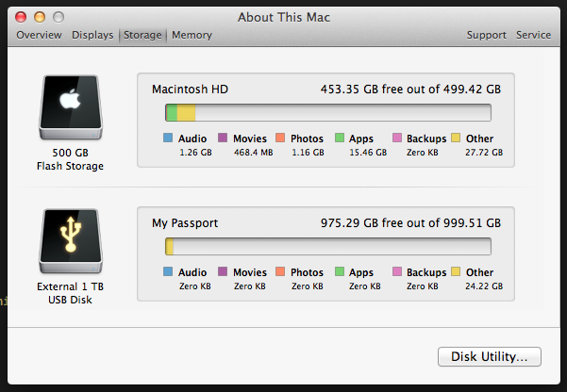Image resolution: width=567 pixels, height=392 pixels.
Task: Click the '1.26 GB' Audio value
Action: (195, 153)
